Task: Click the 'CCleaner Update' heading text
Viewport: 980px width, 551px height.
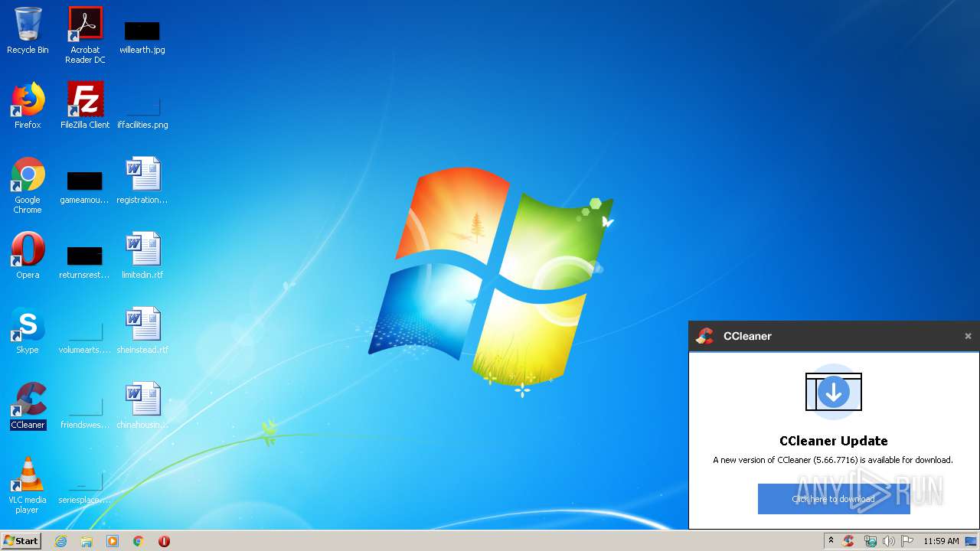Action: tap(834, 441)
